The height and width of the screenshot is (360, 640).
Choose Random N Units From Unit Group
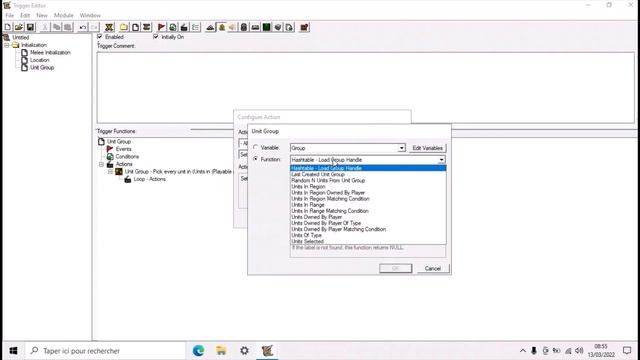368,180
